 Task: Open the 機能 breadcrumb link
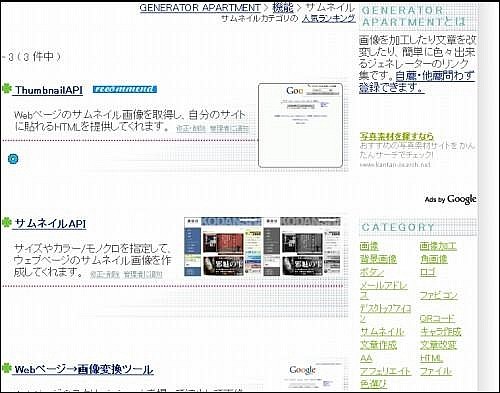click(283, 7)
